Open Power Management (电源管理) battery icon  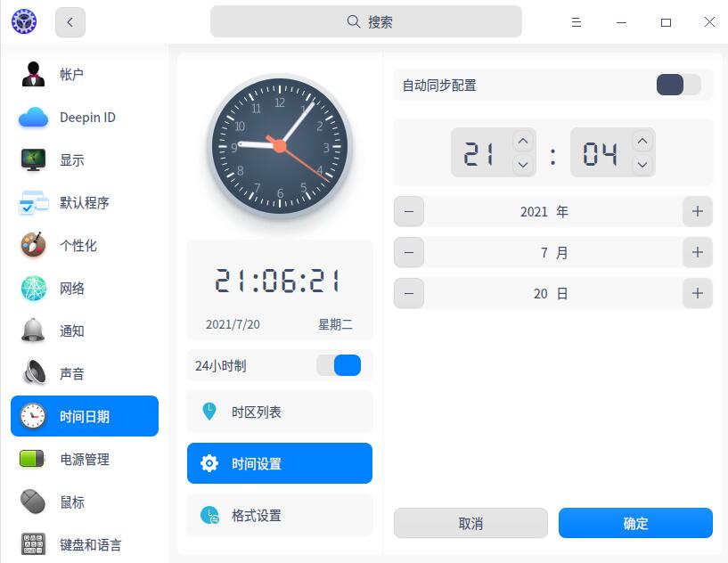[31, 459]
